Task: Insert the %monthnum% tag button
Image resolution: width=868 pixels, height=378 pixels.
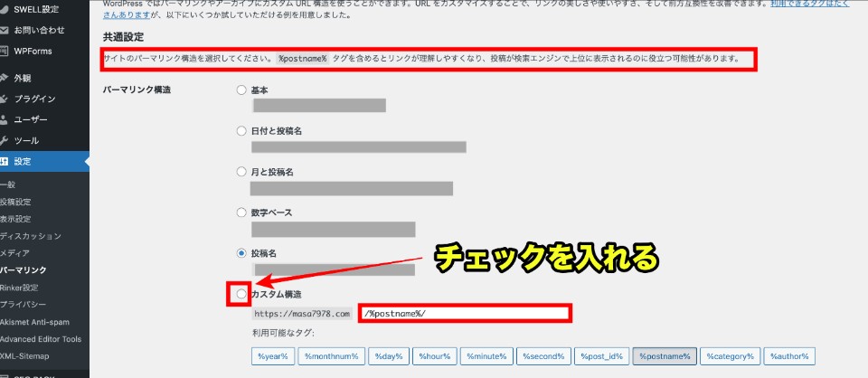Action: click(332, 356)
